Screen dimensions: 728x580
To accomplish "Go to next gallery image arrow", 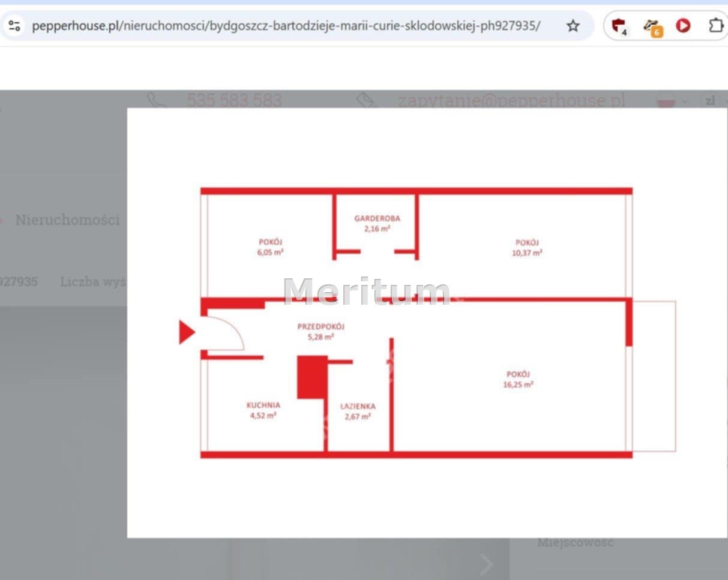I will click(x=486, y=564).
